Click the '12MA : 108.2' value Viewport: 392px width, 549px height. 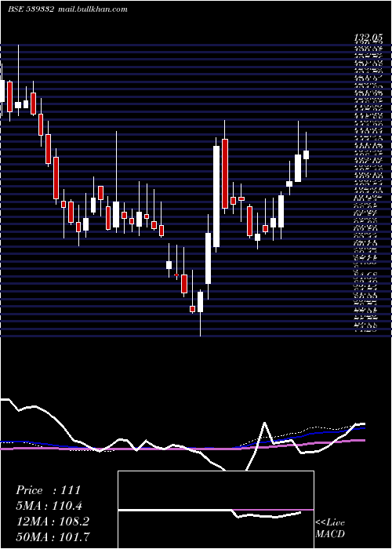[x=53, y=522]
